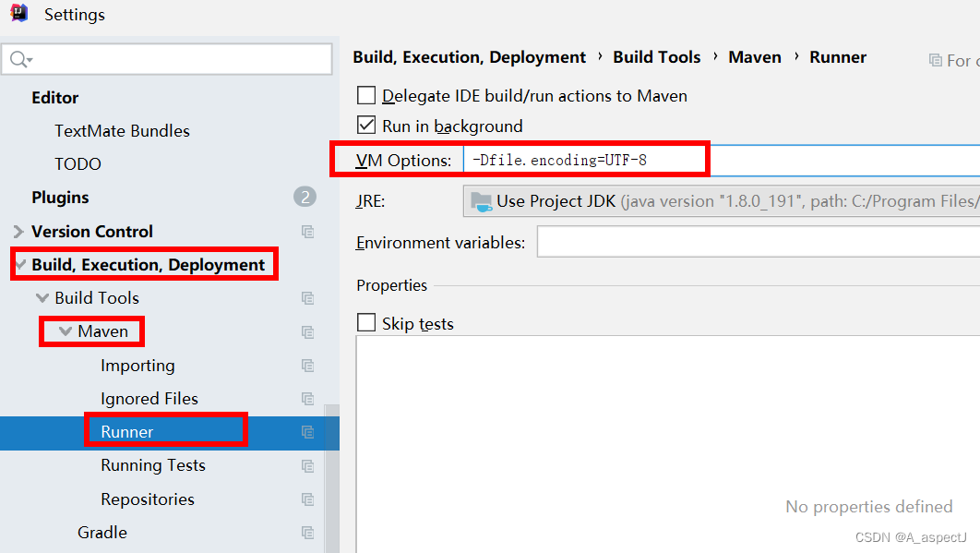Click the project-level icon beside Version Control

point(307,232)
